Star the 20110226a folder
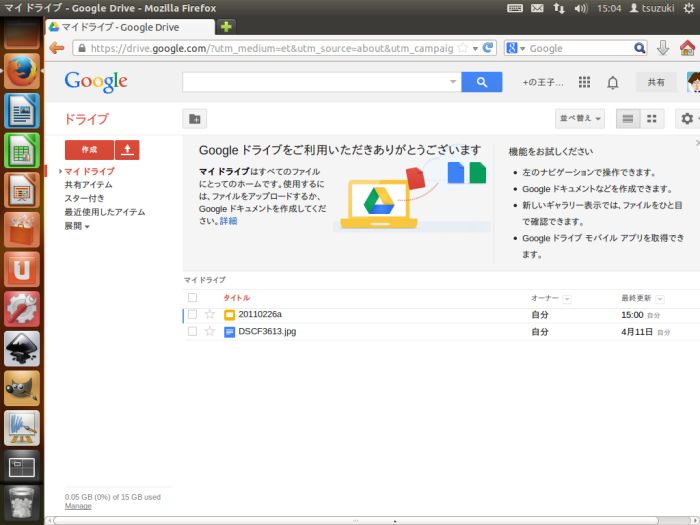The image size is (700, 525). coord(210,315)
